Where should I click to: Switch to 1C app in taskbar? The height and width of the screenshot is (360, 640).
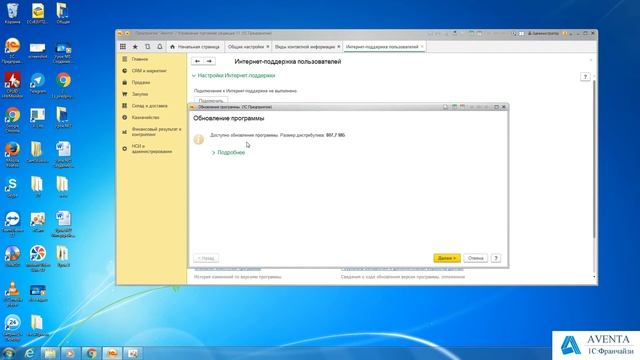(x=112, y=353)
